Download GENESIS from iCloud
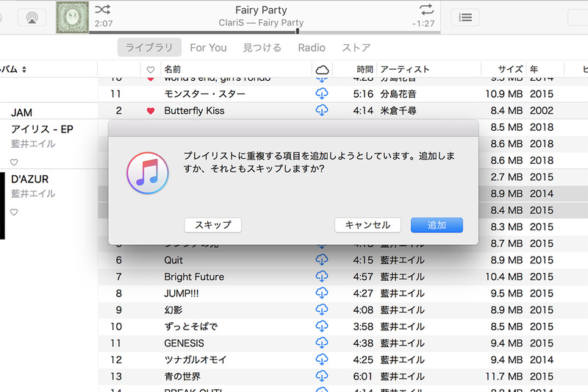Viewport: 588px width, 392px height. 322,343
